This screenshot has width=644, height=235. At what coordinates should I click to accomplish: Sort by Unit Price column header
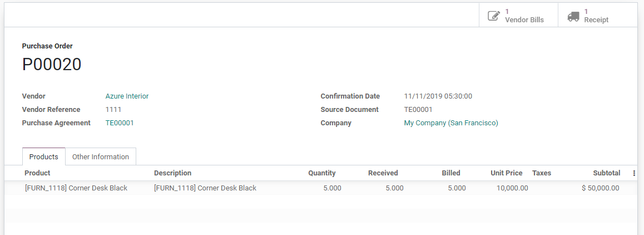[x=506, y=173]
